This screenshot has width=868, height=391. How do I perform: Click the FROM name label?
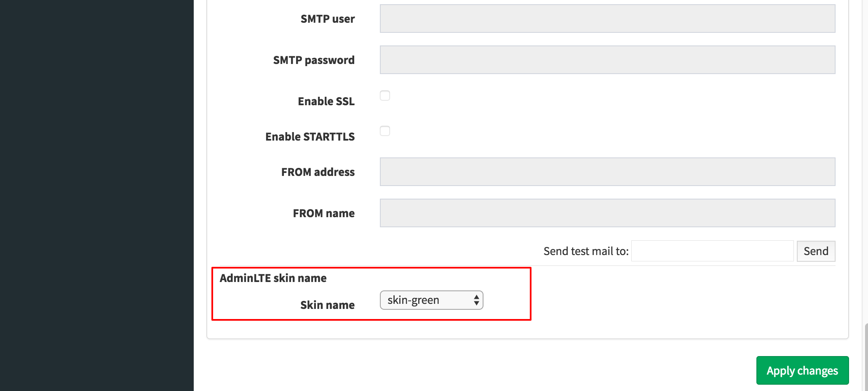click(324, 213)
